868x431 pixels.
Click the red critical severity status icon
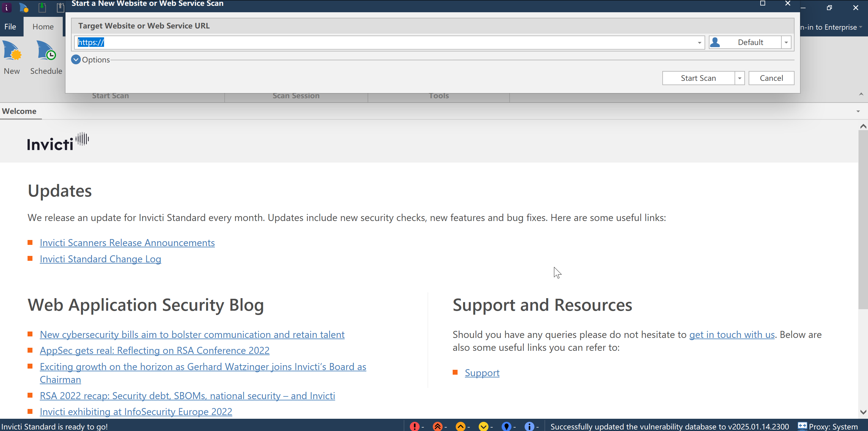tap(414, 426)
